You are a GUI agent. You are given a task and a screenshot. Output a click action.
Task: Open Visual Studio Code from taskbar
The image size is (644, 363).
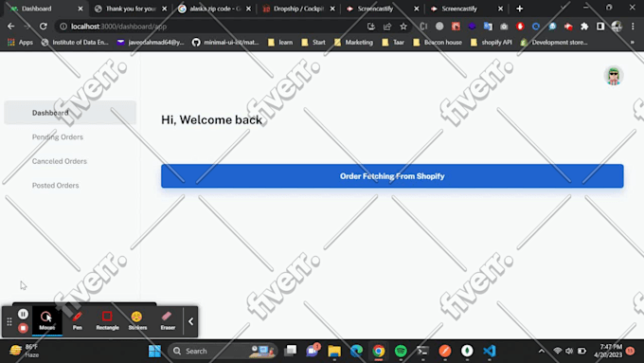click(x=490, y=351)
